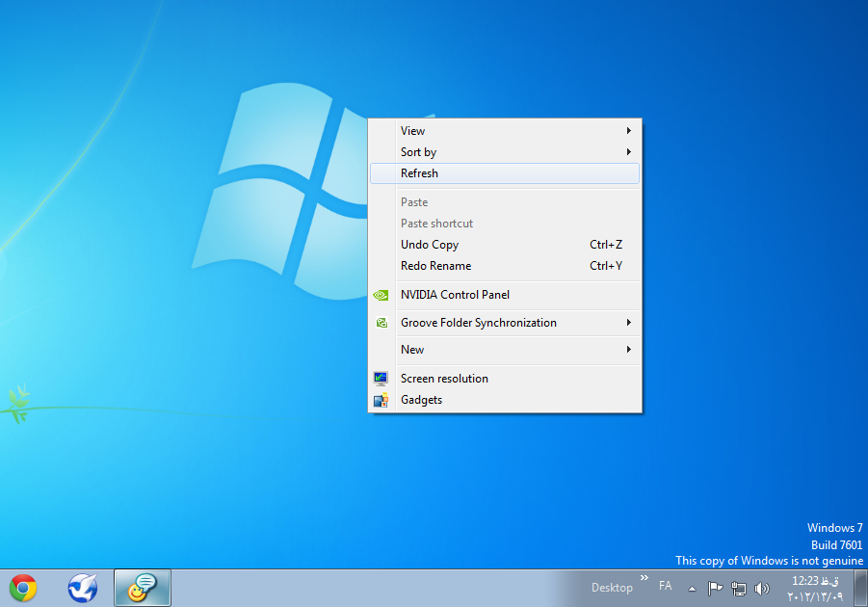
Task: Click the Screen resolution monitor icon
Action: coord(381,379)
